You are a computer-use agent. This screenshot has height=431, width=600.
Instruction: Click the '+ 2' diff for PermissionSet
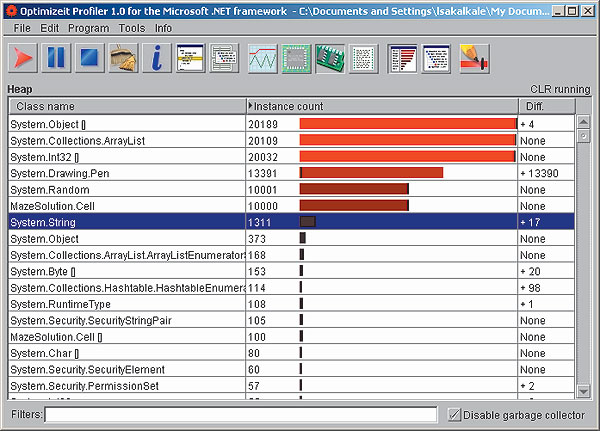click(x=527, y=386)
